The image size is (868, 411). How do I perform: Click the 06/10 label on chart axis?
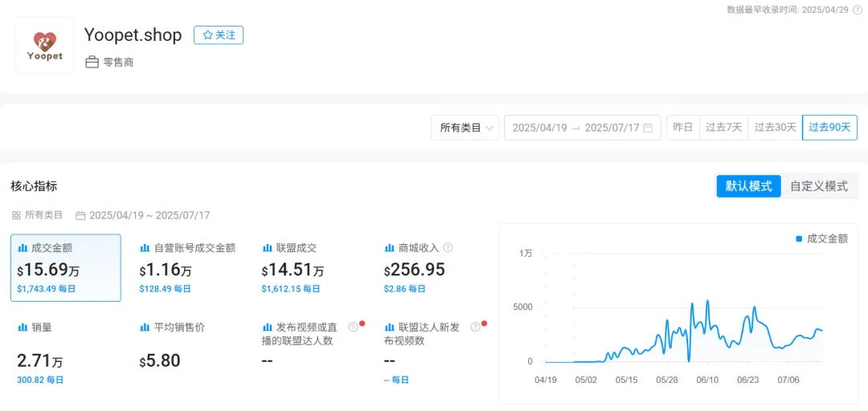[707, 380]
